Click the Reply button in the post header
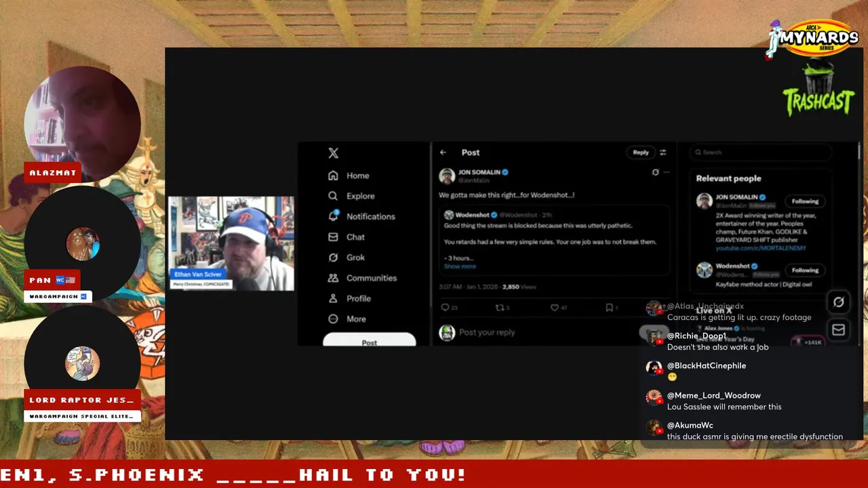This screenshot has height=488, width=868. pos(641,152)
